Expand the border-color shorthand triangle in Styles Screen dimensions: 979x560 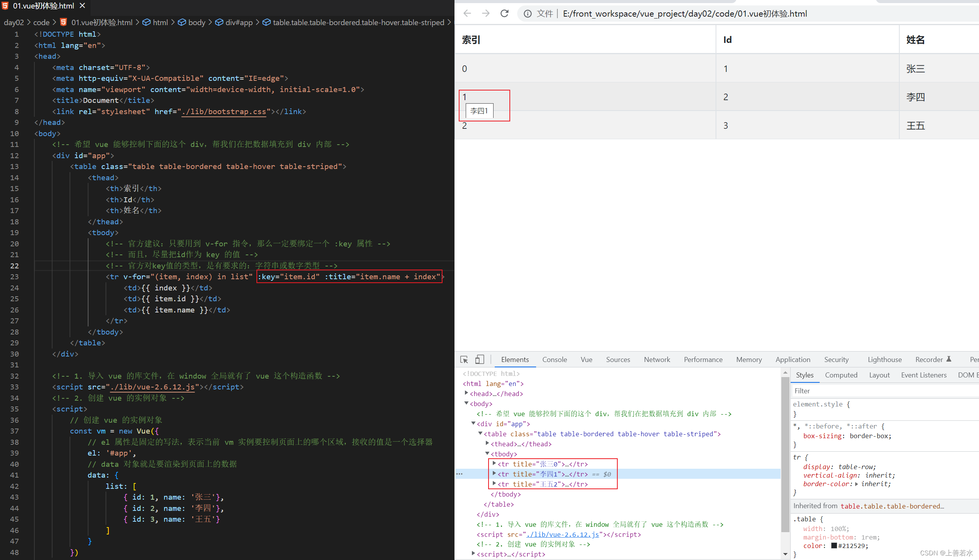click(856, 484)
